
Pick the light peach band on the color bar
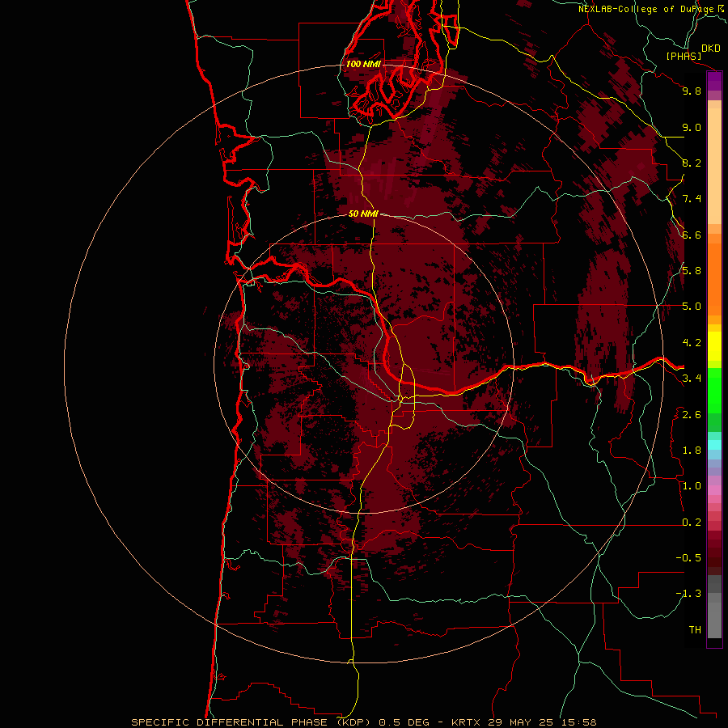coord(714,166)
